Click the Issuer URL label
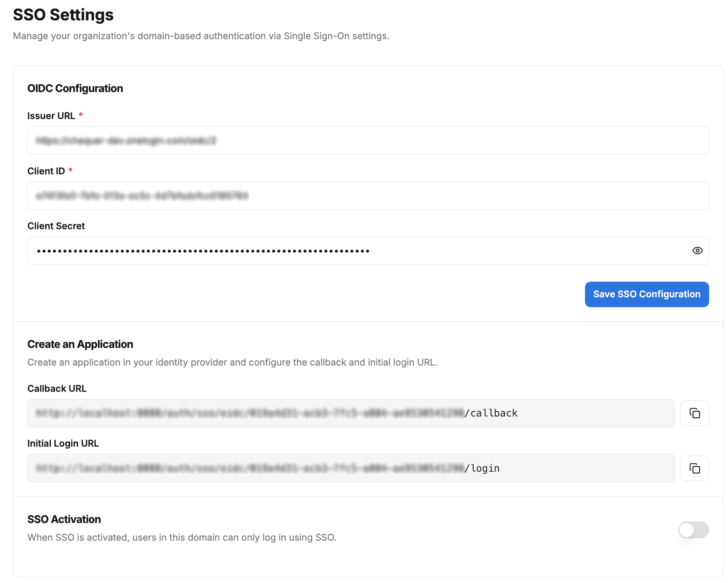The height and width of the screenshot is (583, 728). click(51, 116)
